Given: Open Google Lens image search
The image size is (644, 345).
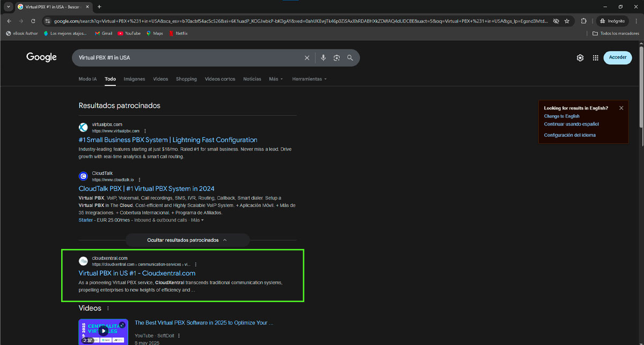Looking at the screenshot, I should point(336,58).
